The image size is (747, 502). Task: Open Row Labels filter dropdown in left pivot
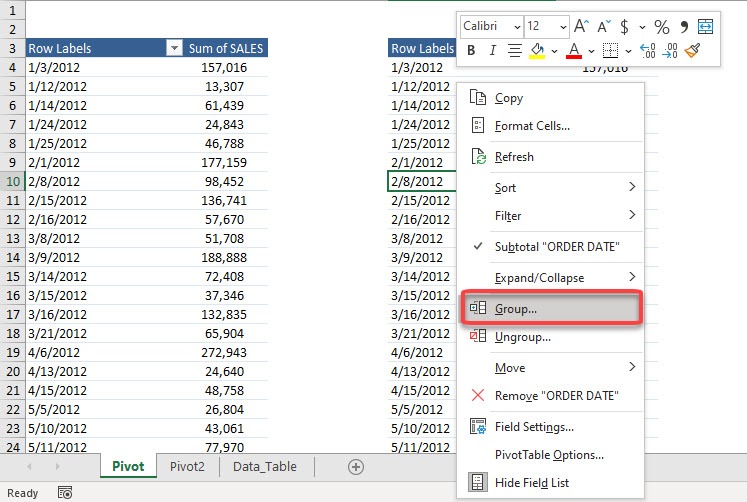(x=174, y=48)
